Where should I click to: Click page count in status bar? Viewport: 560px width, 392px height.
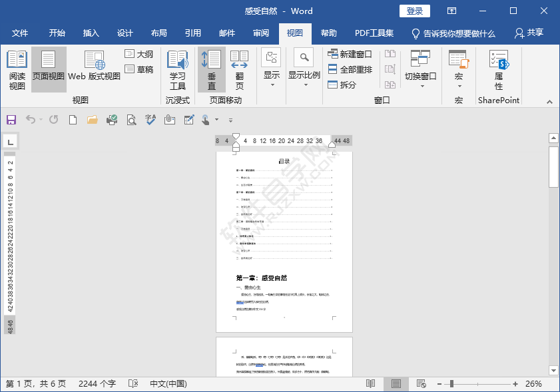(x=36, y=384)
